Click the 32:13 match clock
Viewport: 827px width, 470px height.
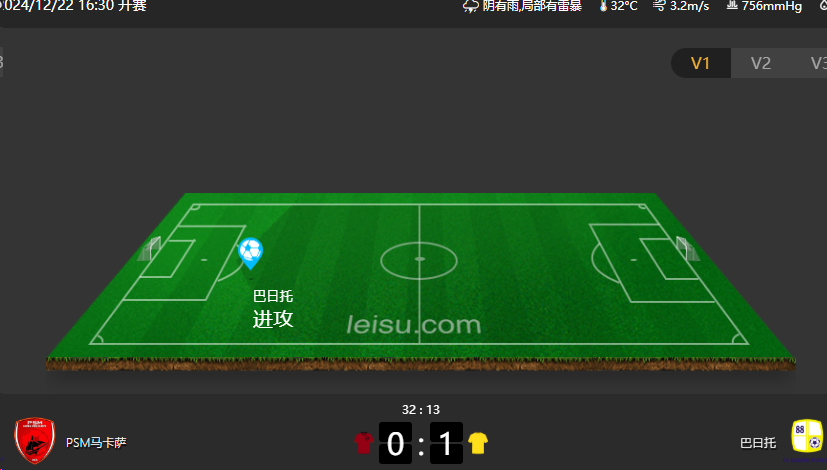tap(420, 409)
